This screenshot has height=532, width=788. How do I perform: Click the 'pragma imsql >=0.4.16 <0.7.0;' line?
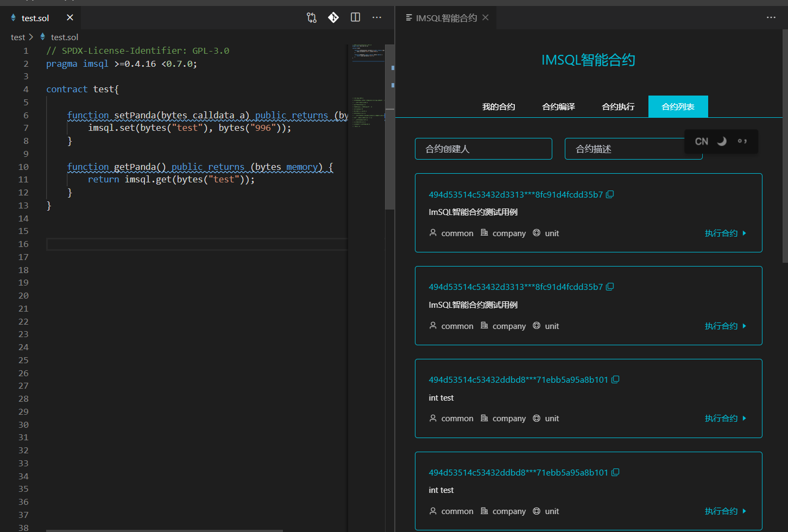[122, 64]
